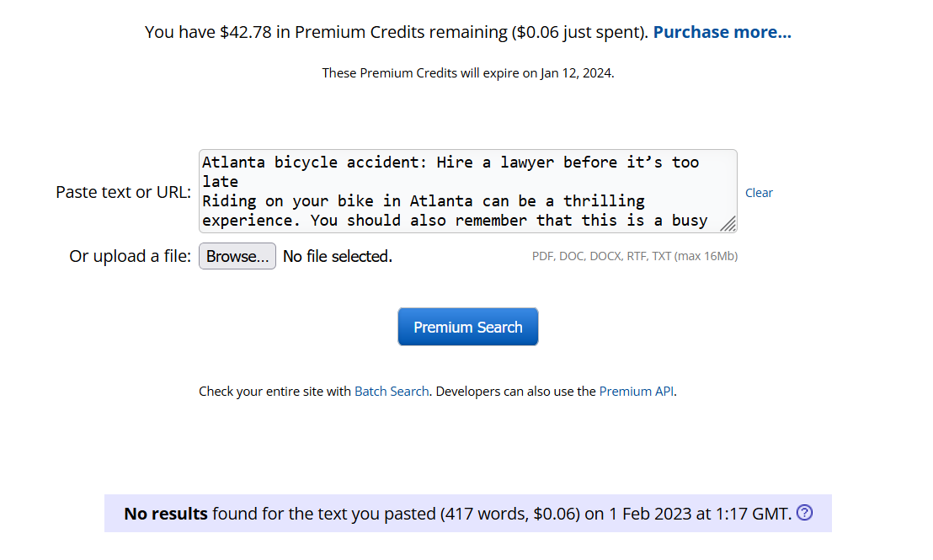Click the help question mark icon
Screen dimensions: 933x560
[x=804, y=513]
